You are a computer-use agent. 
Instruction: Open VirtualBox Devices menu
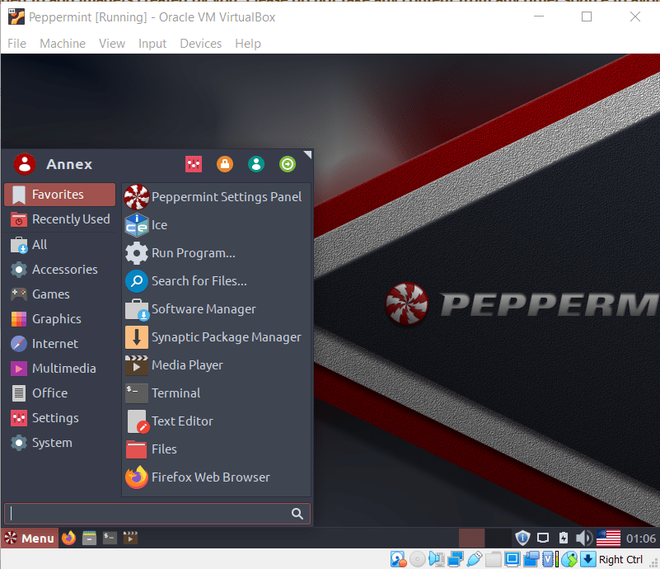[201, 43]
